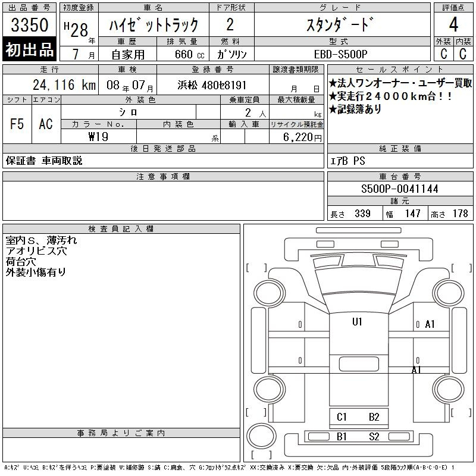476x476 pixels.
Task: Click the recycle deposit 6,220円 value
Action: click(x=303, y=137)
